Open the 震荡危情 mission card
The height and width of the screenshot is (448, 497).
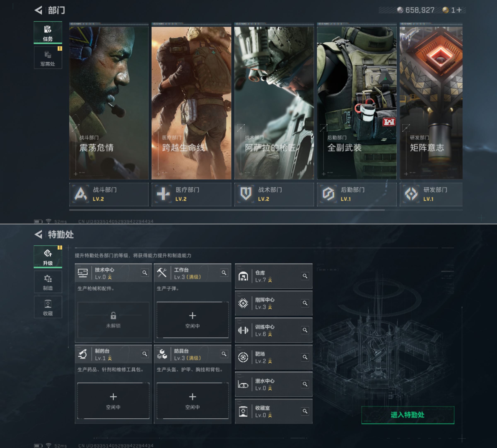(109, 103)
